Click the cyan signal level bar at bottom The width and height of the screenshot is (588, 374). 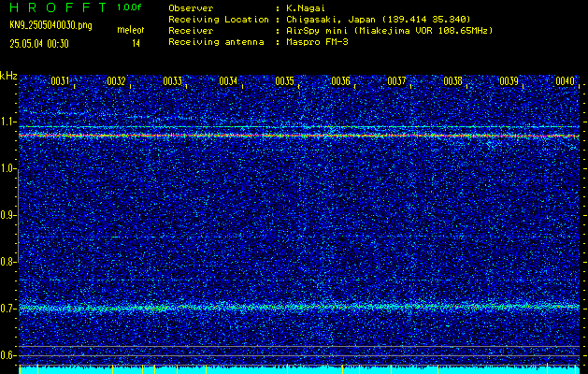click(299, 370)
